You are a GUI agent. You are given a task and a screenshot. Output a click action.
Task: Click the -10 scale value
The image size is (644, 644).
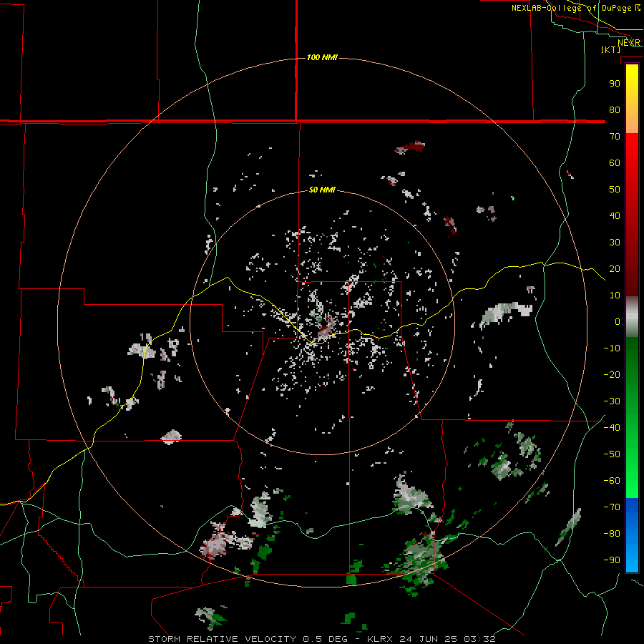point(612,348)
